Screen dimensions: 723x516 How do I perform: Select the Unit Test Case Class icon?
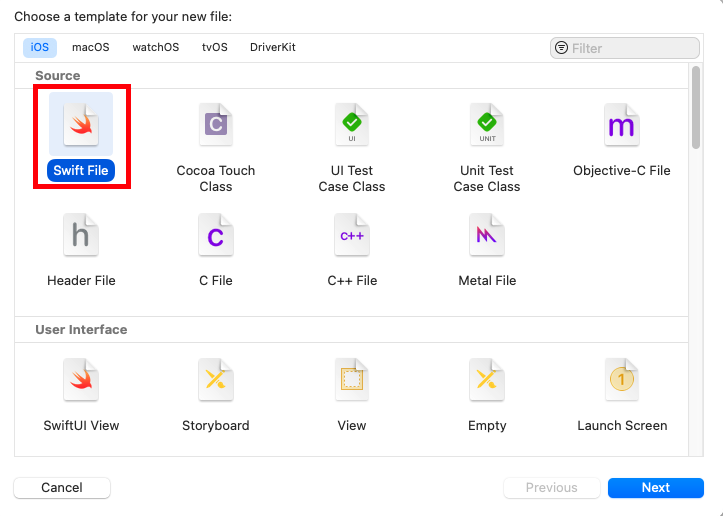point(487,125)
